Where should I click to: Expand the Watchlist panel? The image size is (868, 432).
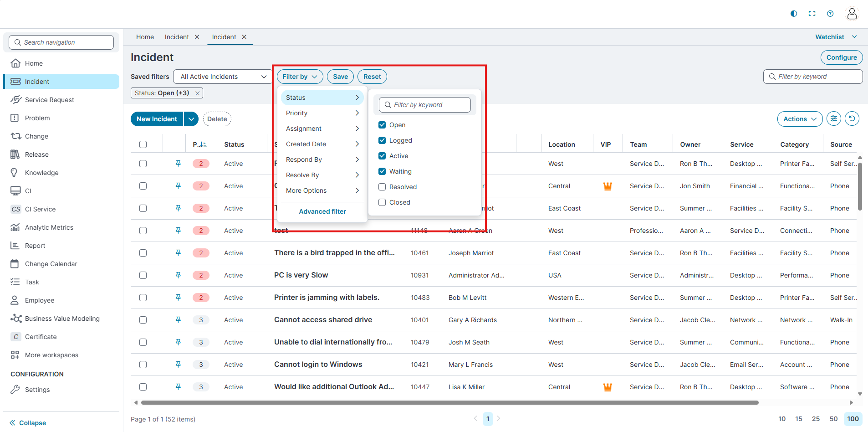[836, 37]
